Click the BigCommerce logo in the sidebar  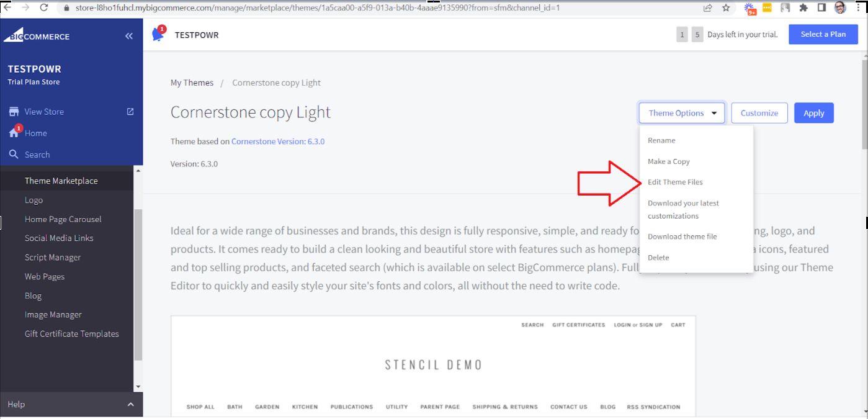(x=36, y=35)
